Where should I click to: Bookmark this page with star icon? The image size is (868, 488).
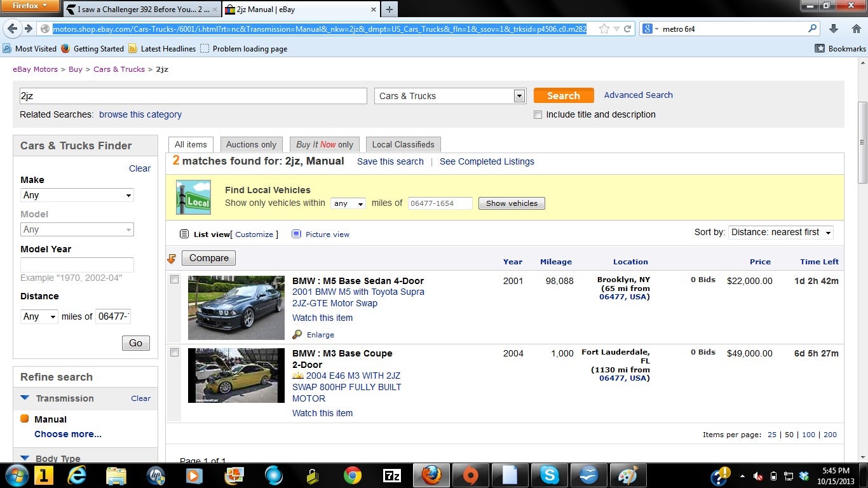pyautogui.click(x=604, y=29)
